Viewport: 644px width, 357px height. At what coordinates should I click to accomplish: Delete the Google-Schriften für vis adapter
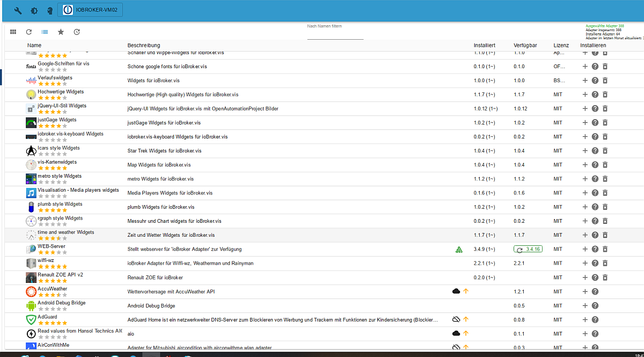(605, 67)
